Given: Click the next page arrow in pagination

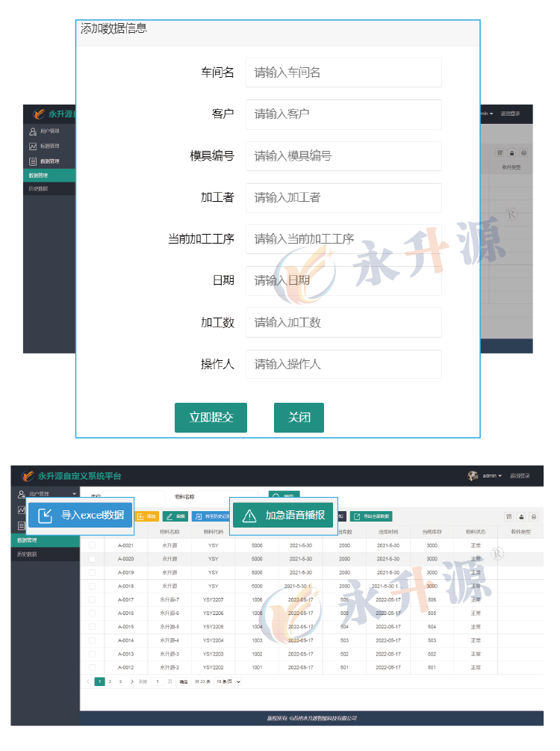Looking at the screenshot, I should pyautogui.click(x=132, y=682).
